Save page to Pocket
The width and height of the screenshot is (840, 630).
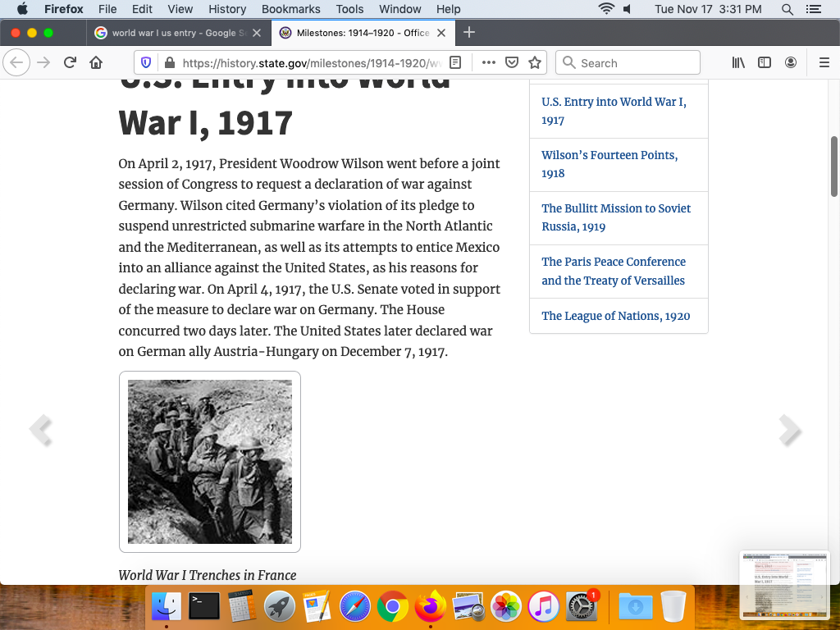512,63
